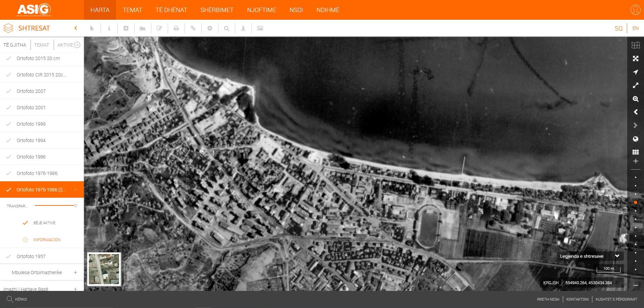The image size is (644, 308).
Task: Open the TË DHËNAT menu
Action: click(x=171, y=10)
